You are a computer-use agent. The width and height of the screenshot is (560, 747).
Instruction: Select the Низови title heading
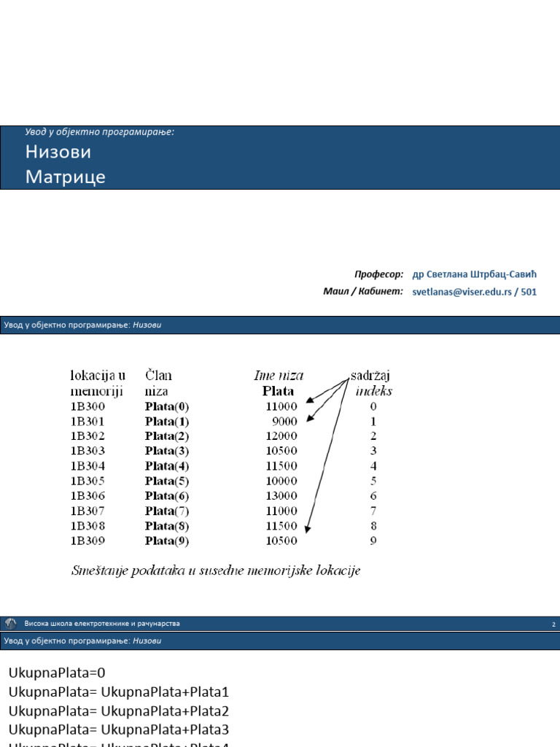58,152
